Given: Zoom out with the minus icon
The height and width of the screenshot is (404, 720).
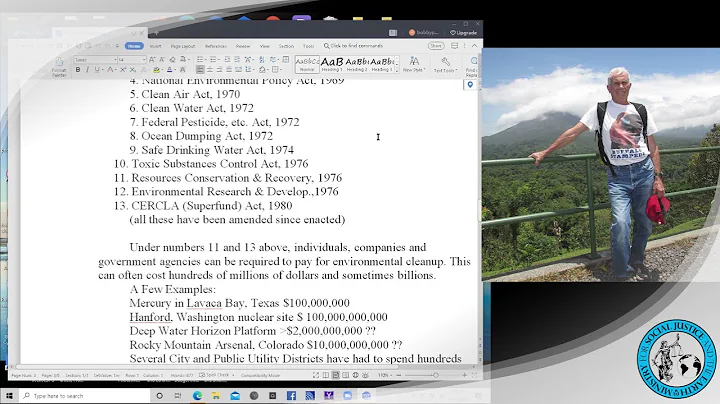Looking at the screenshot, I should point(398,375).
